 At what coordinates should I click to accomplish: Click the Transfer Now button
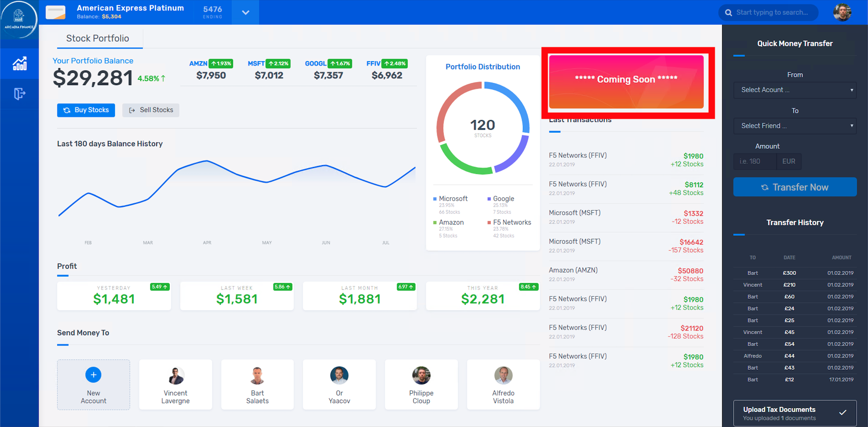pyautogui.click(x=795, y=187)
